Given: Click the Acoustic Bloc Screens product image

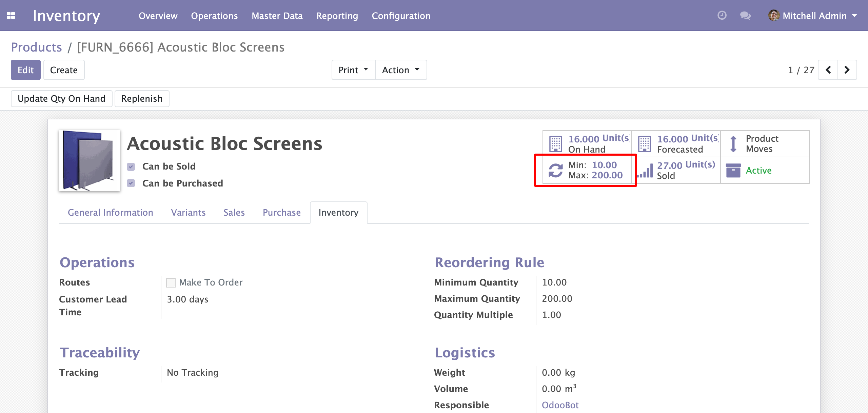Looking at the screenshot, I should click(89, 161).
